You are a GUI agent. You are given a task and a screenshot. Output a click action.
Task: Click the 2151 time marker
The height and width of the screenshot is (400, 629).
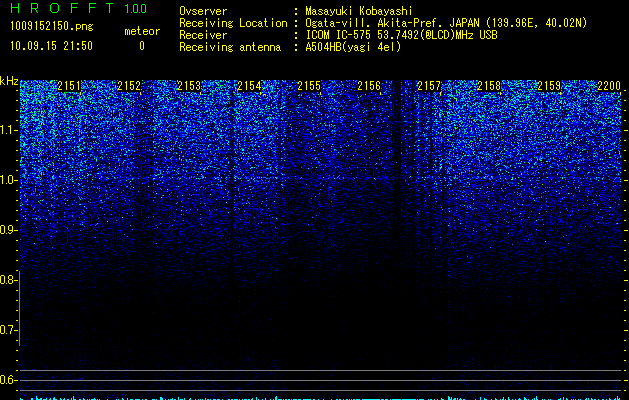(x=69, y=86)
